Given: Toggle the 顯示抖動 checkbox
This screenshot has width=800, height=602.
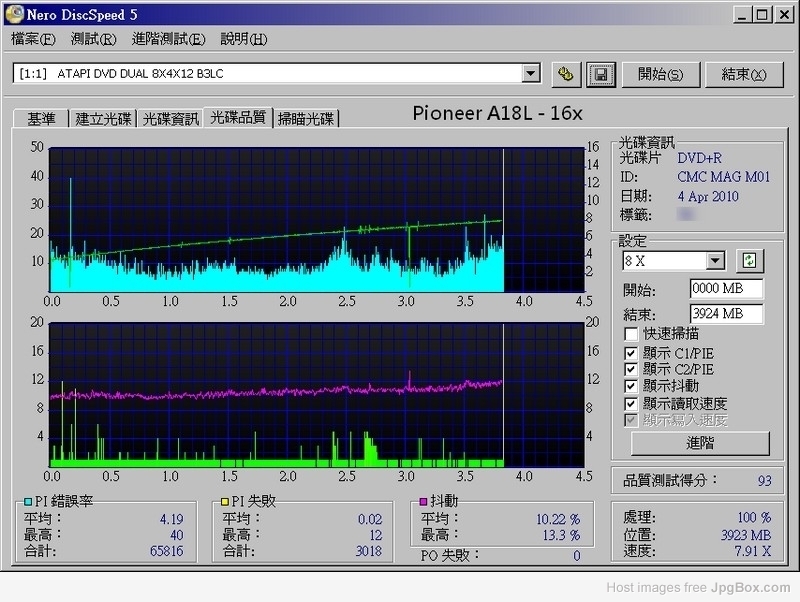Looking at the screenshot, I should pos(630,386).
